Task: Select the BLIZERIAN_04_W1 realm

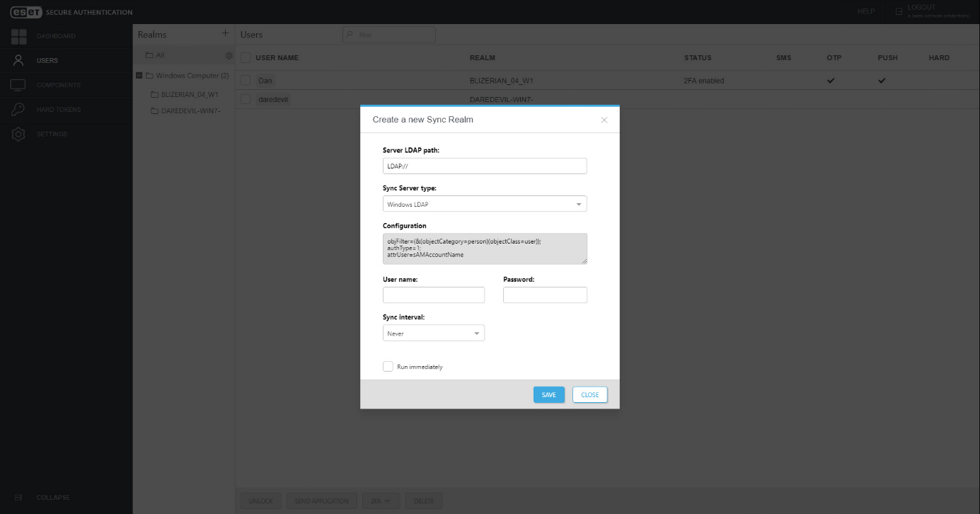Action: coord(190,94)
